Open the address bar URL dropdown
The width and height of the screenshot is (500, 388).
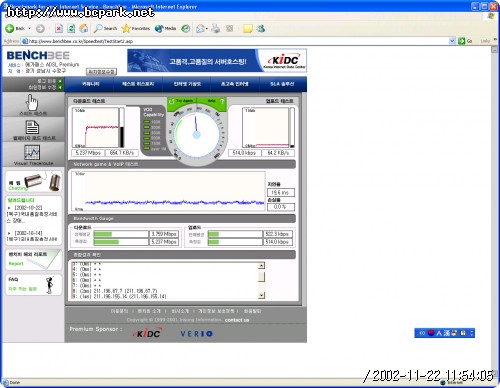tap(452, 41)
